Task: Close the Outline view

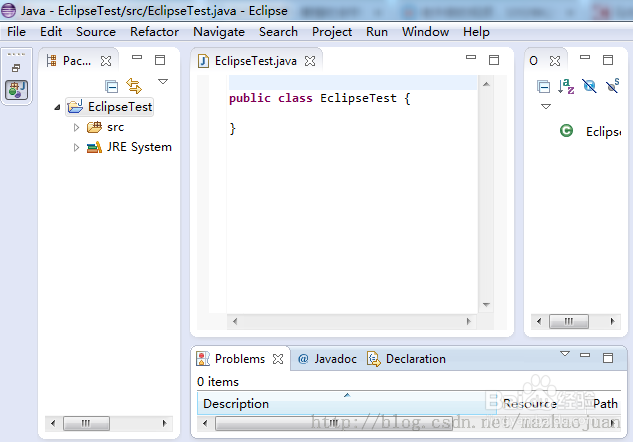Action: (555, 61)
